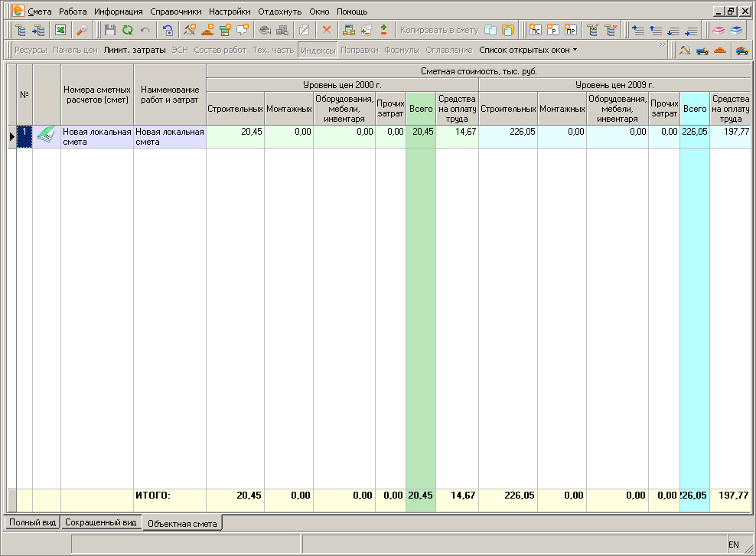
Task: Click Лимит. затраты toolbar button
Action: [x=135, y=50]
